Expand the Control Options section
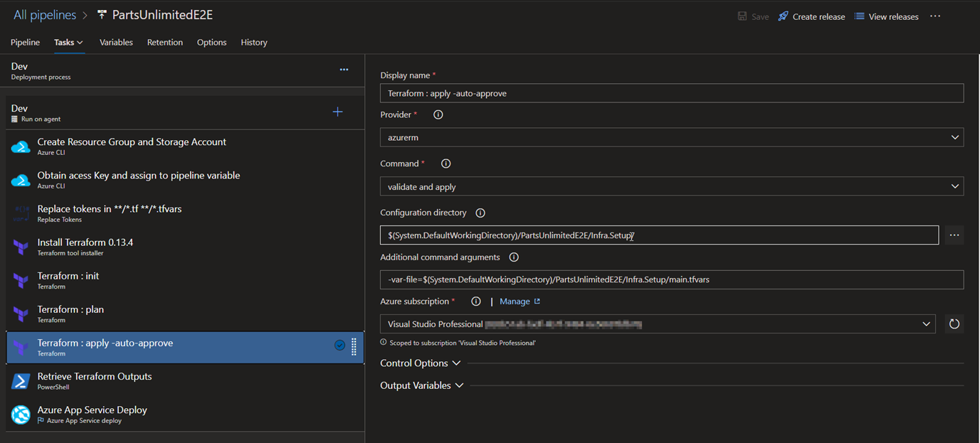Image resolution: width=980 pixels, height=443 pixels. (421, 363)
